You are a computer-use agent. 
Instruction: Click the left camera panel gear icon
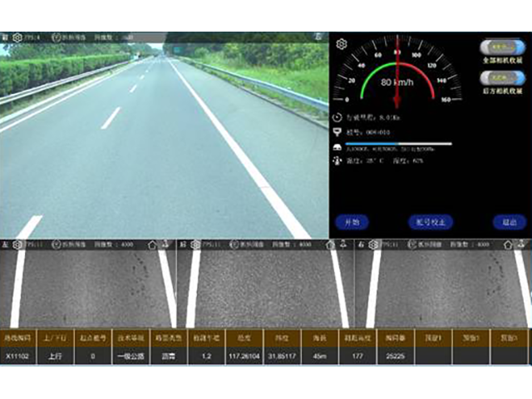coord(17,245)
